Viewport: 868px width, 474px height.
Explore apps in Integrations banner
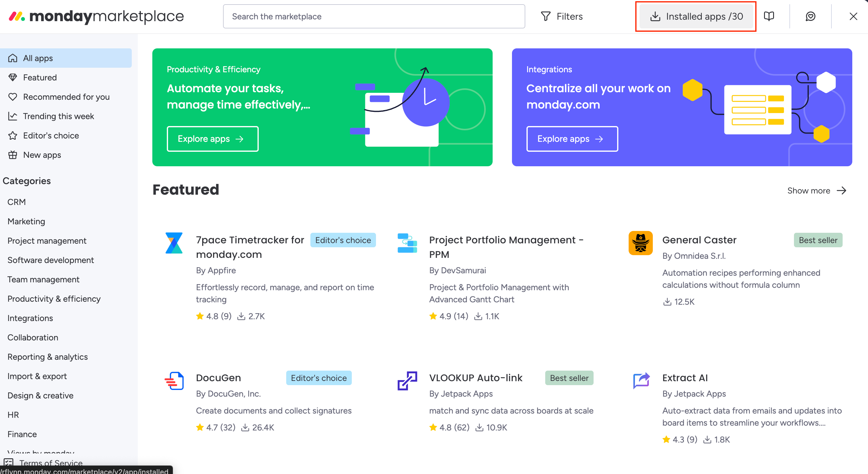[572, 139]
